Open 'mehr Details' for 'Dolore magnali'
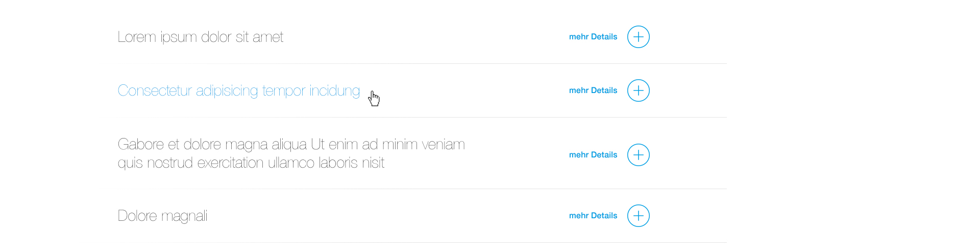Viewport: 980px width, 252px height. pos(593,216)
